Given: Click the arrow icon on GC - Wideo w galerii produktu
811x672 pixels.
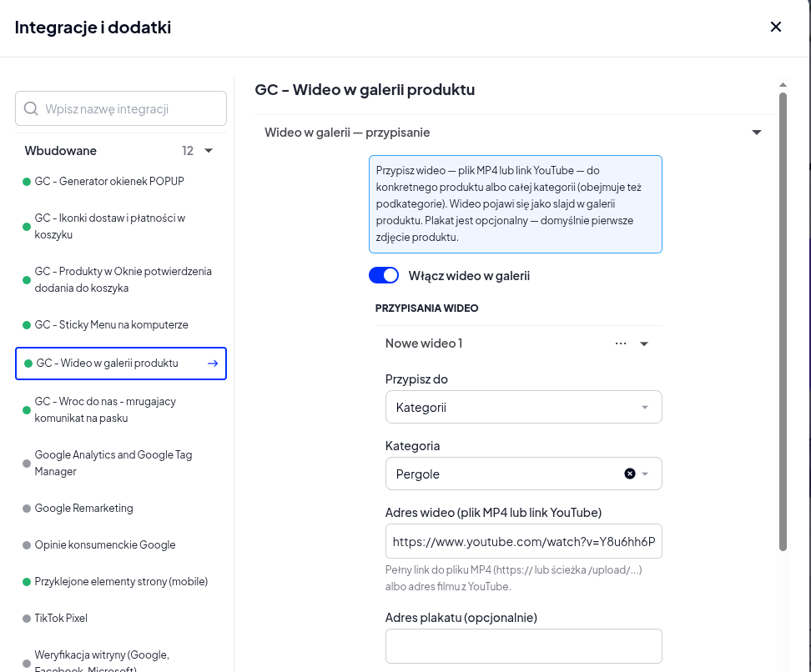Looking at the screenshot, I should click(x=213, y=364).
